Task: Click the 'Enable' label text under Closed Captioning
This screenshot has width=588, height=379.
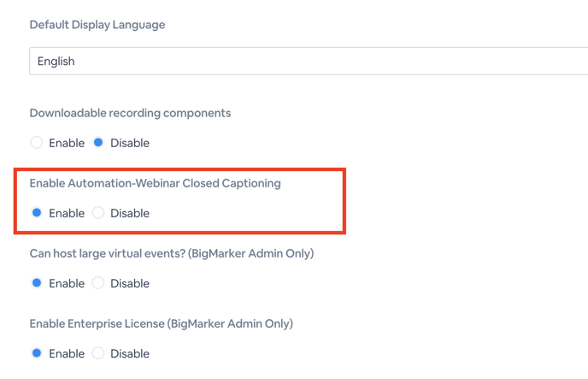Action: pyautogui.click(x=67, y=213)
